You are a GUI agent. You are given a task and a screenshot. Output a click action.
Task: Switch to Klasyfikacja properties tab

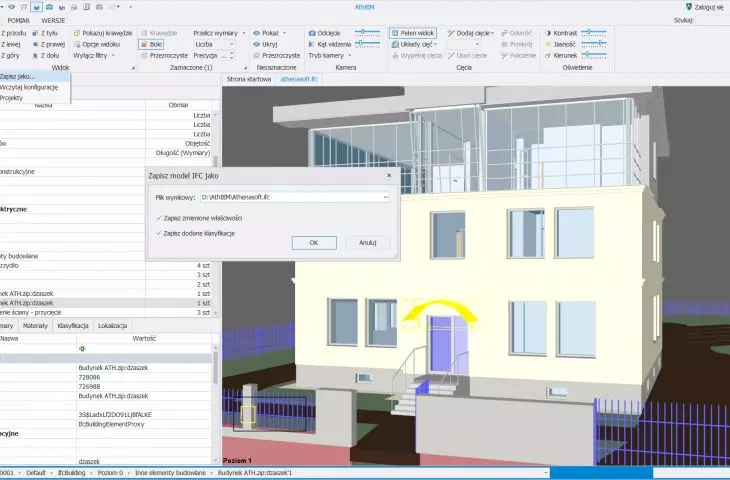[73, 326]
